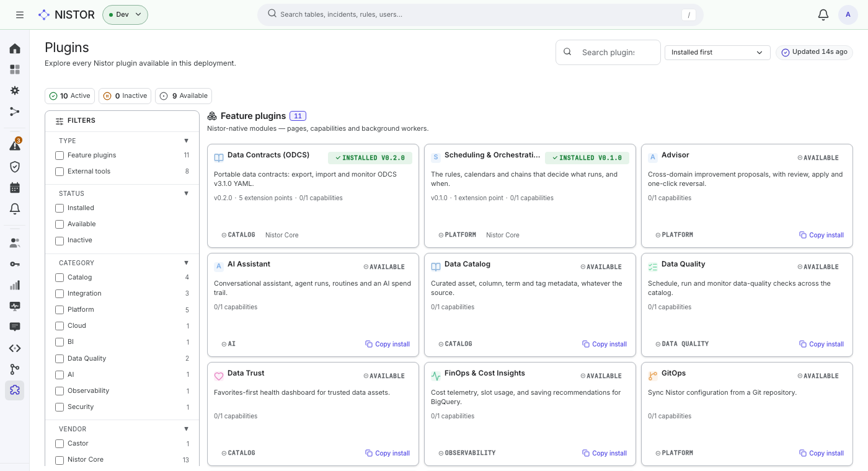The image size is (868, 471).
Task: Open the Dev environment dropdown
Action: click(x=125, y=15)
